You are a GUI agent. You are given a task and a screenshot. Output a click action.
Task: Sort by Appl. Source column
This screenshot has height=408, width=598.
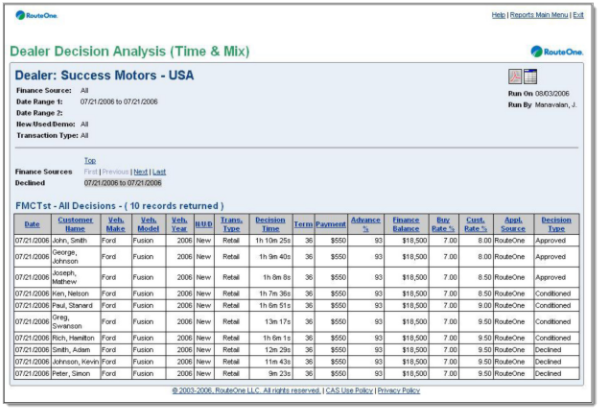[x=513, y=224]
